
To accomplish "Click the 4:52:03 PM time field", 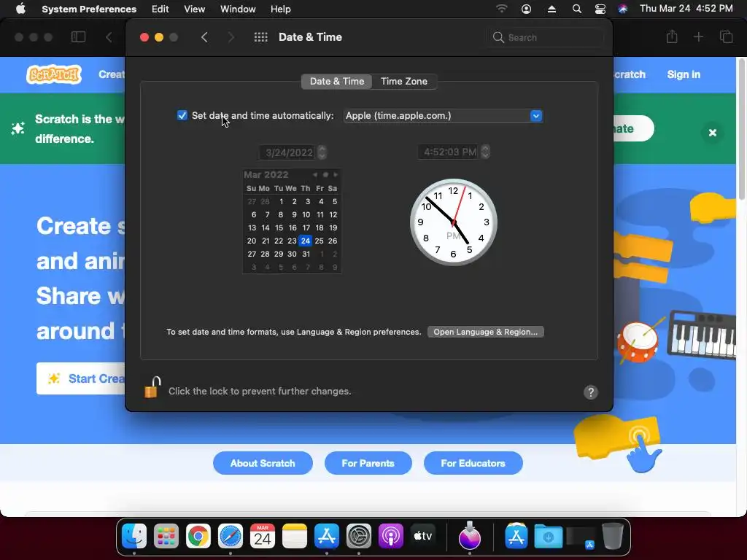I will (x=449, y=152).
